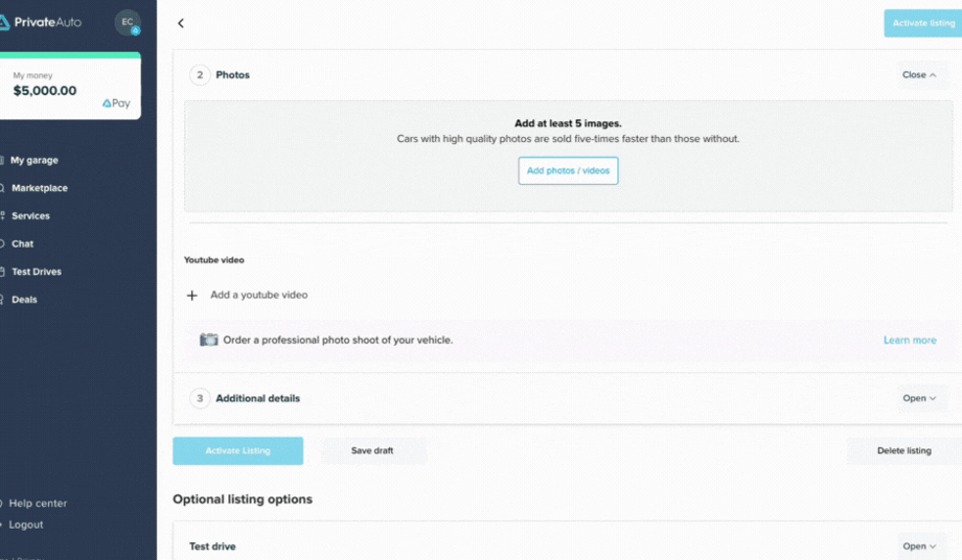
Task: Delete this listing
Action: tap(903, 450)
